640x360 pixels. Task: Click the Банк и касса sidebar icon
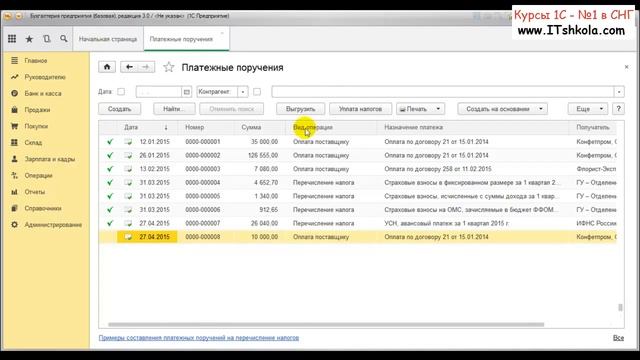pos(15,93)
